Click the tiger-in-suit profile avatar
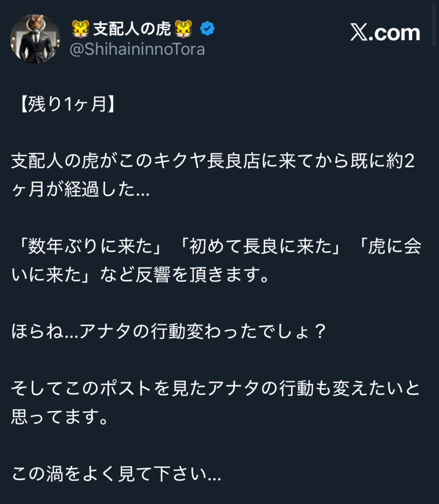This screenshot has height=504, width=439. point(35,38)
